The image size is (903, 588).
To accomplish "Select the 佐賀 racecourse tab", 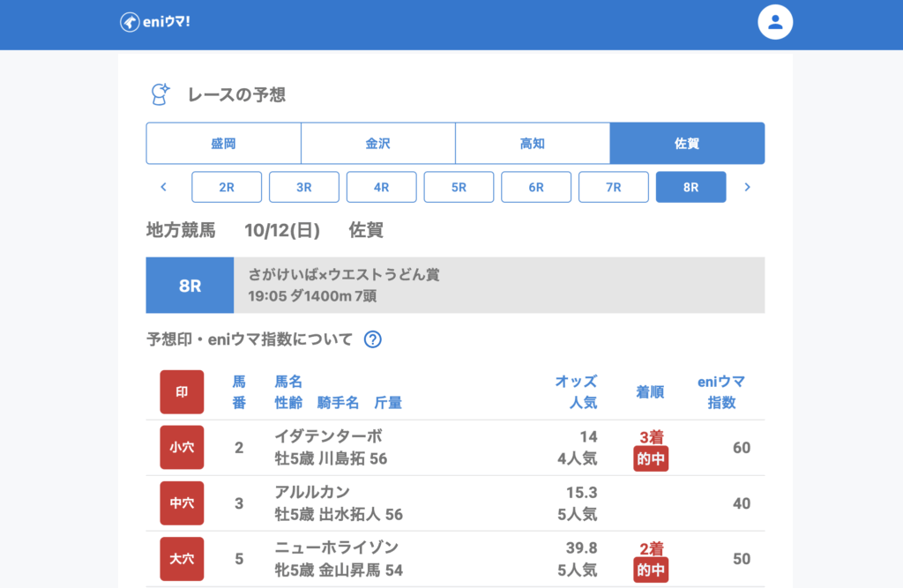I will 687,143.
